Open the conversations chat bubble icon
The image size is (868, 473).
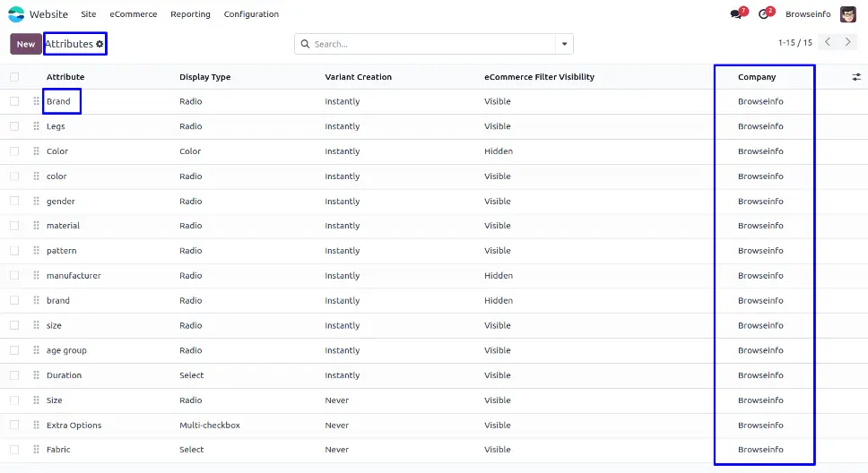coord(737,14)
